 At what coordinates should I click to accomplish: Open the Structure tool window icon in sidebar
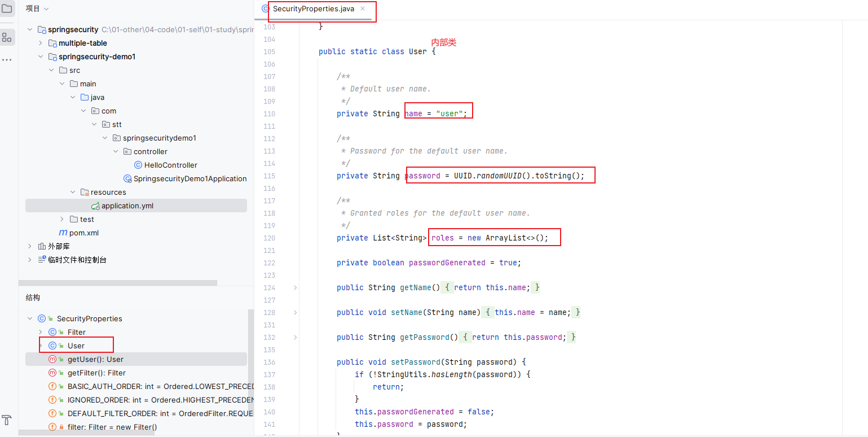coord(7,37)
